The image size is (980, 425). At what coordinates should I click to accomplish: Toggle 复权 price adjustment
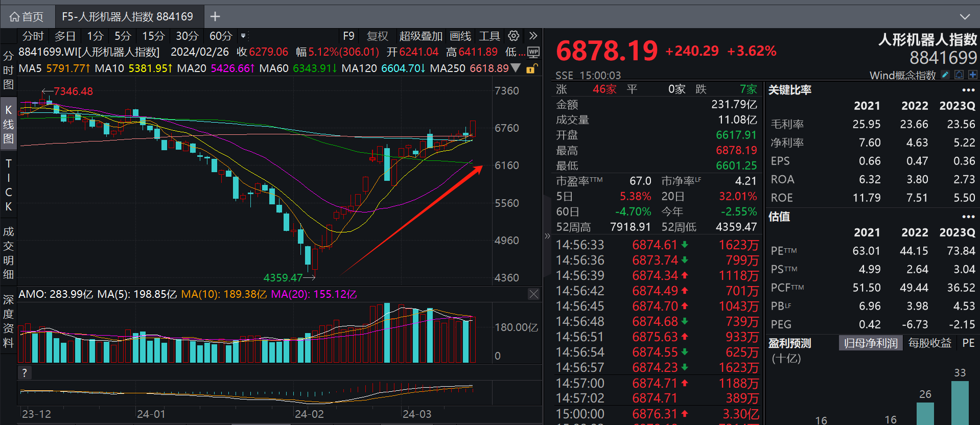(378, 36)
